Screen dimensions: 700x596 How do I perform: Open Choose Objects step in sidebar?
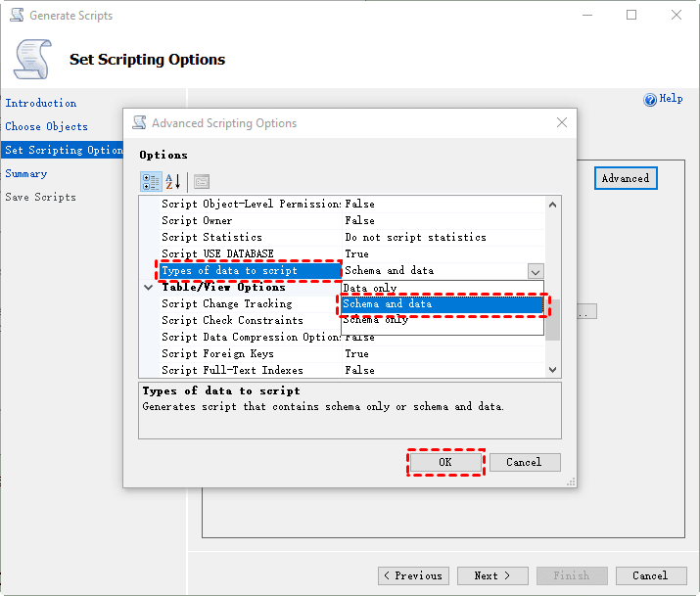tap(46, 126)
